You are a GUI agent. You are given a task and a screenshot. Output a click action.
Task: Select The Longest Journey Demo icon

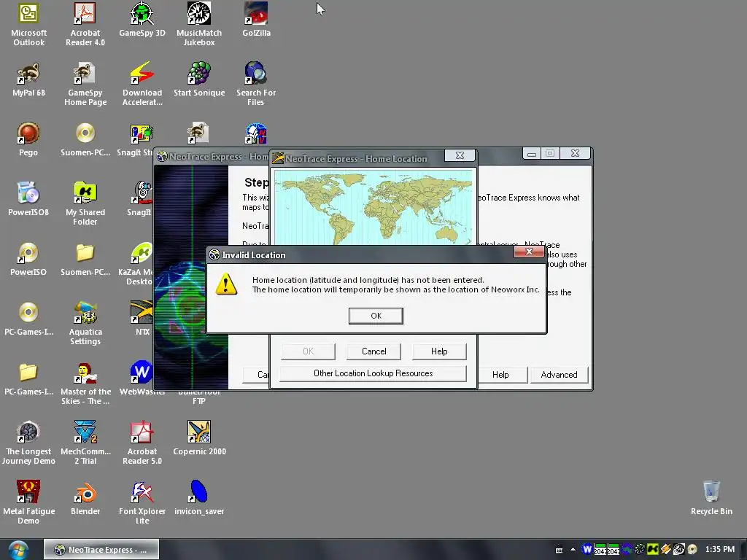click(28, 443)
